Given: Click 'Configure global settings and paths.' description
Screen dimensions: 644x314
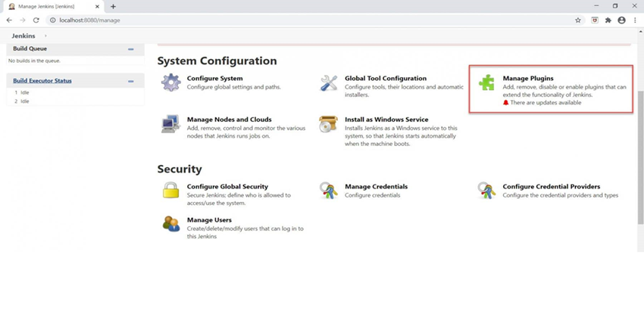Looking at the screenshot, I should tap(233, 87).
